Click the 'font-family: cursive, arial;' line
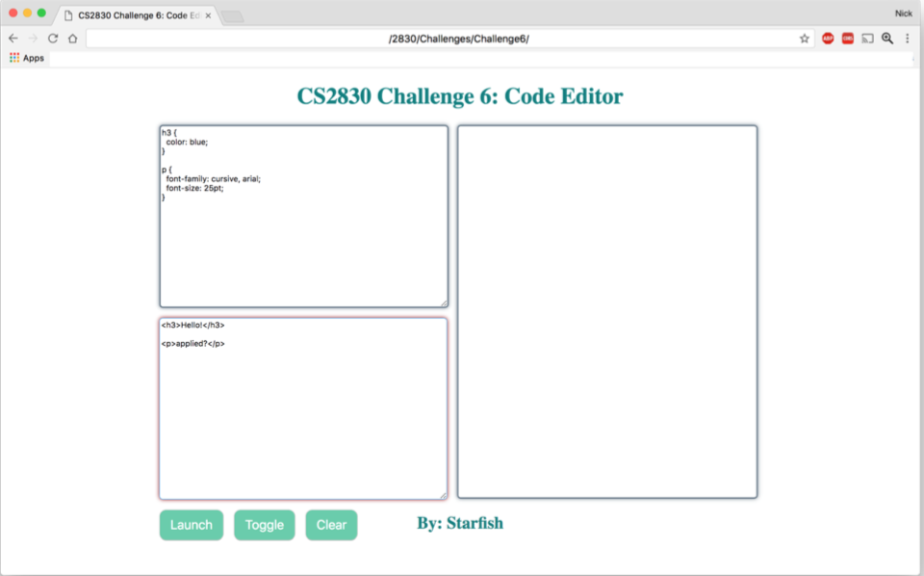The height and width of the screenshot is (576, 924). [214, 178]
